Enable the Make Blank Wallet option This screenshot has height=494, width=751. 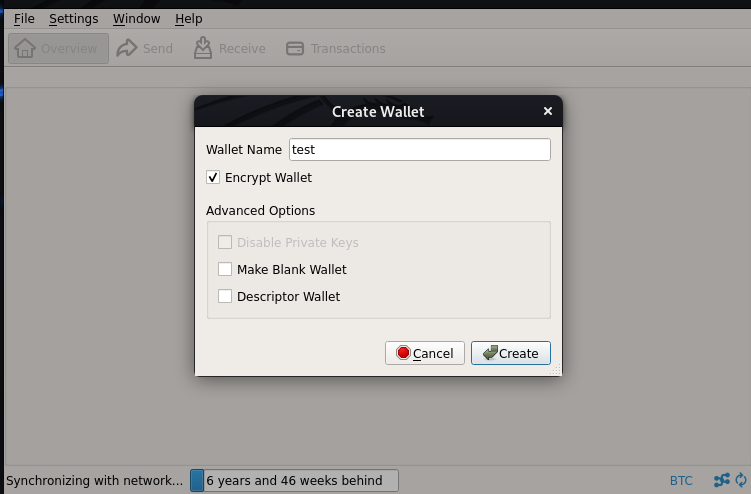[225, 269]
